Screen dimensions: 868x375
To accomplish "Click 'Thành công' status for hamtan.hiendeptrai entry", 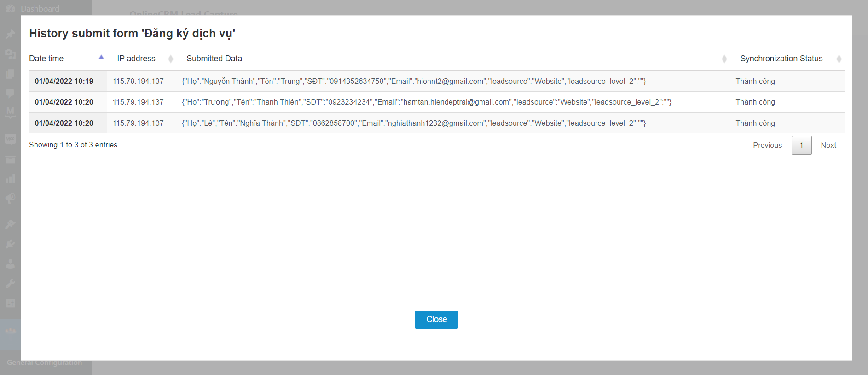I will 755,102.
